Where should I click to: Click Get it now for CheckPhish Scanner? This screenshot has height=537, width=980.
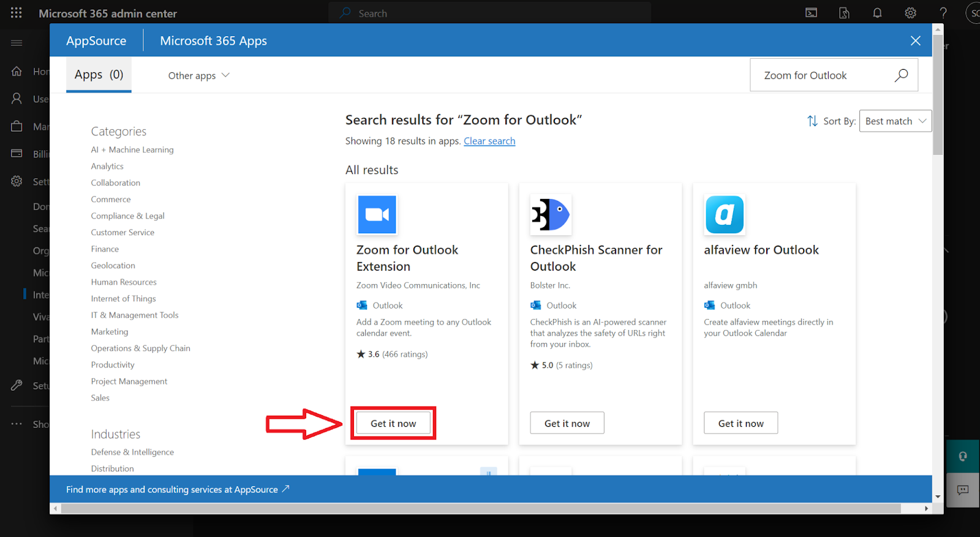(x=567, y=423)
